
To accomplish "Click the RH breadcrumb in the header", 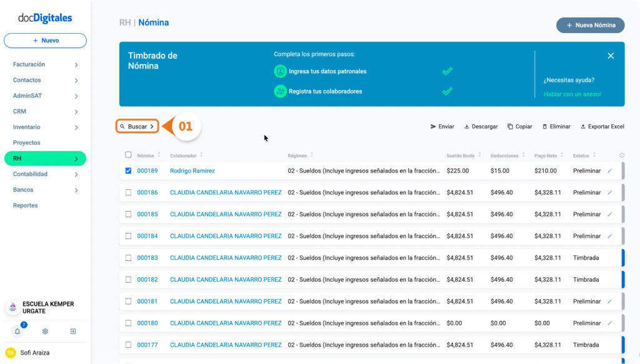I will tap(125, 22).
